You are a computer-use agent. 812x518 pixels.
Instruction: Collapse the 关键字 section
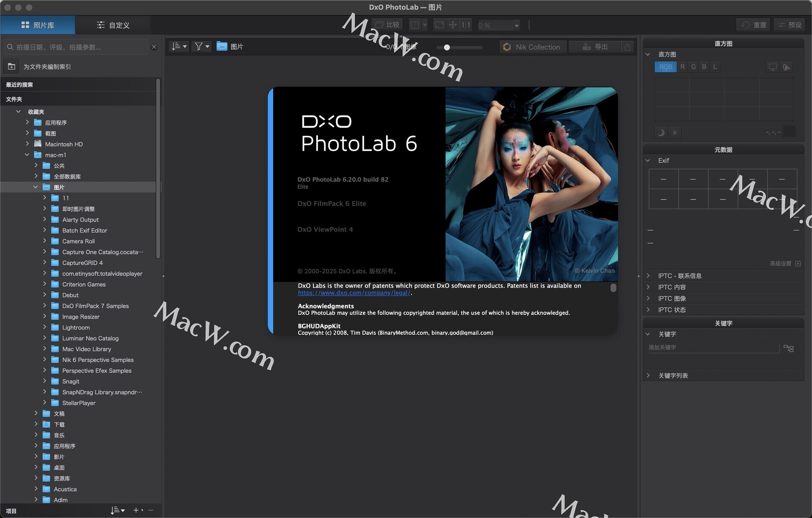[647, 334]
